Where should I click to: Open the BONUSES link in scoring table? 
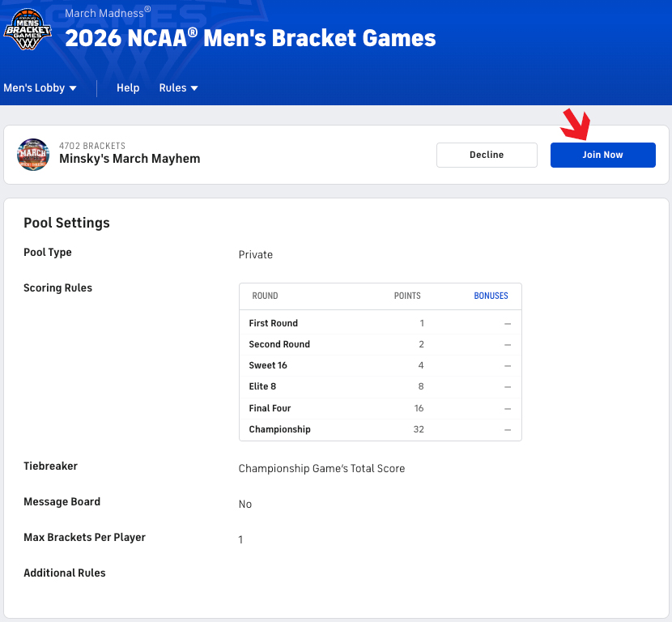tap(491, 296)
